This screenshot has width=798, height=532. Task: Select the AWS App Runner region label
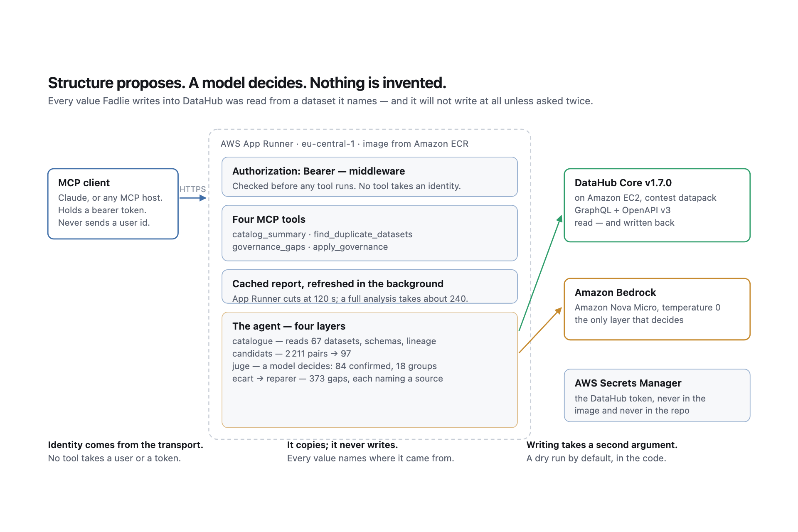coord(345,144)
